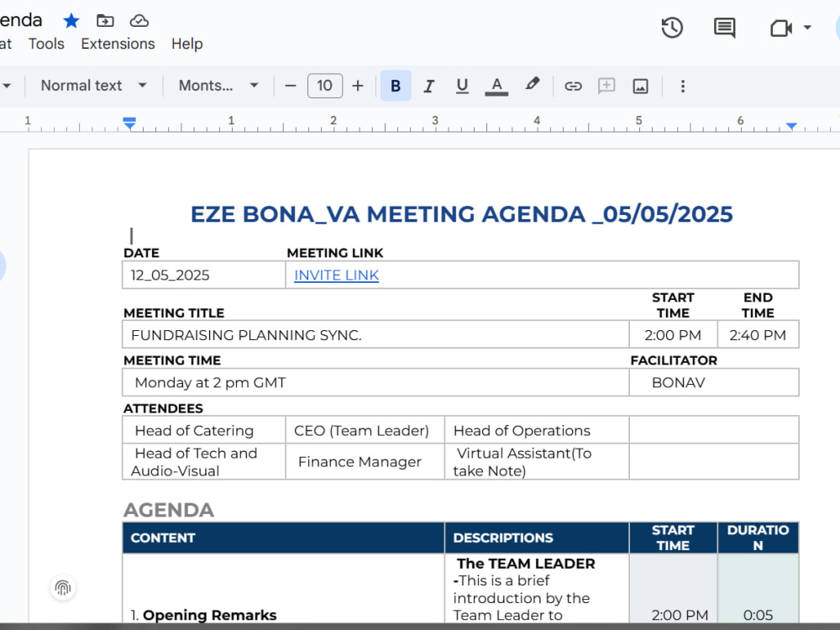Increase font size with plus button
The image size is (840, 630).
point(358,86)
